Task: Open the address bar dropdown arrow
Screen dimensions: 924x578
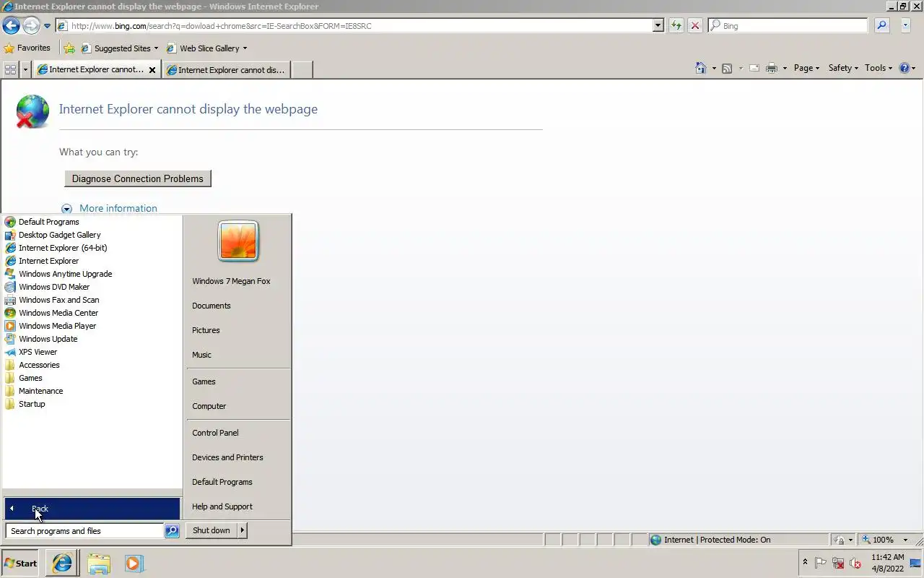Action: click(658, 25)
